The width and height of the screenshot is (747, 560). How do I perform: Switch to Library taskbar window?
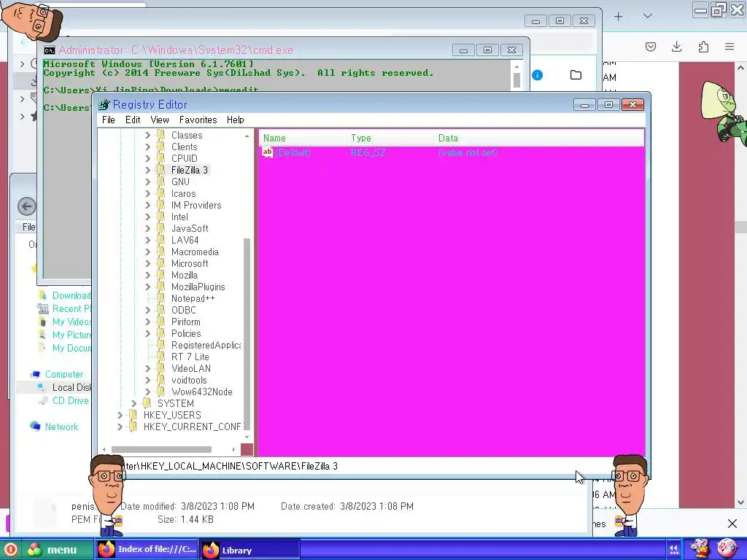[249, 550]
